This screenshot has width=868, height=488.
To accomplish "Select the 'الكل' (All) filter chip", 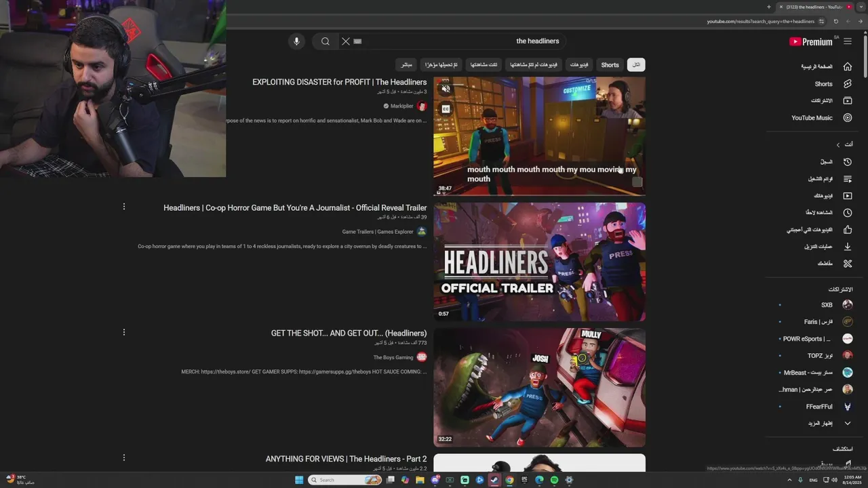I will tap(636, 65).
